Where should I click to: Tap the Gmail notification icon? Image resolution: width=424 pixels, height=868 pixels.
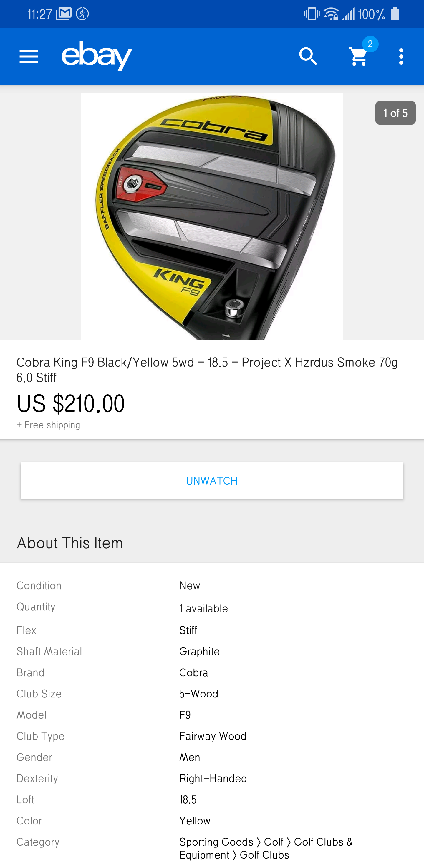click(x=64, y=14)
